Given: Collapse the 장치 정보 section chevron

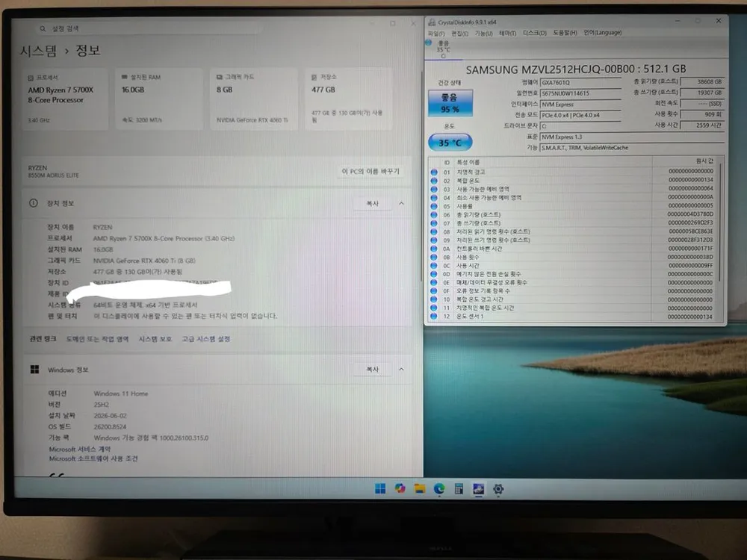Looking at the screenshot, I should point(401,203).
